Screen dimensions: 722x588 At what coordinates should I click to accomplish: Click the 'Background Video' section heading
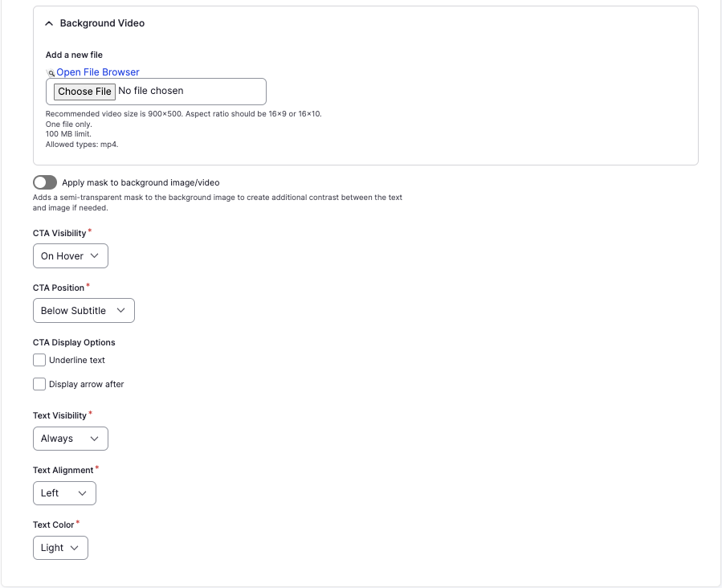pos(102,23)
